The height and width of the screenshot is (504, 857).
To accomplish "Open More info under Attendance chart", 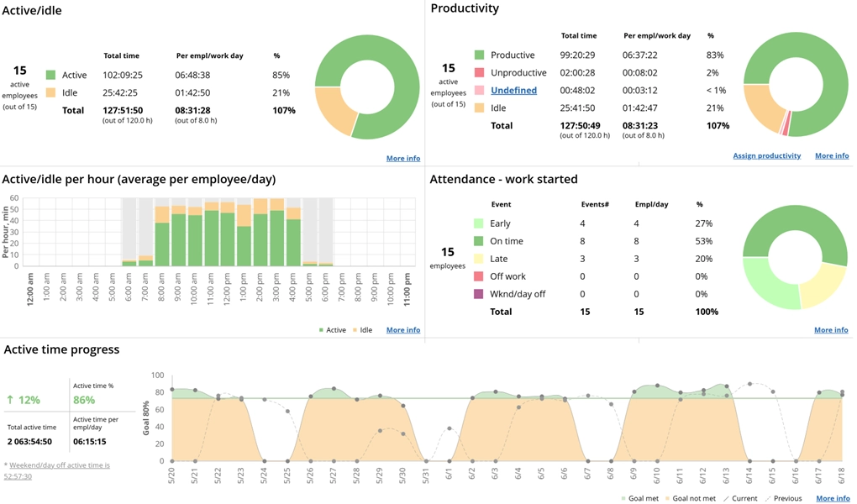I will (x=830, y=330).
